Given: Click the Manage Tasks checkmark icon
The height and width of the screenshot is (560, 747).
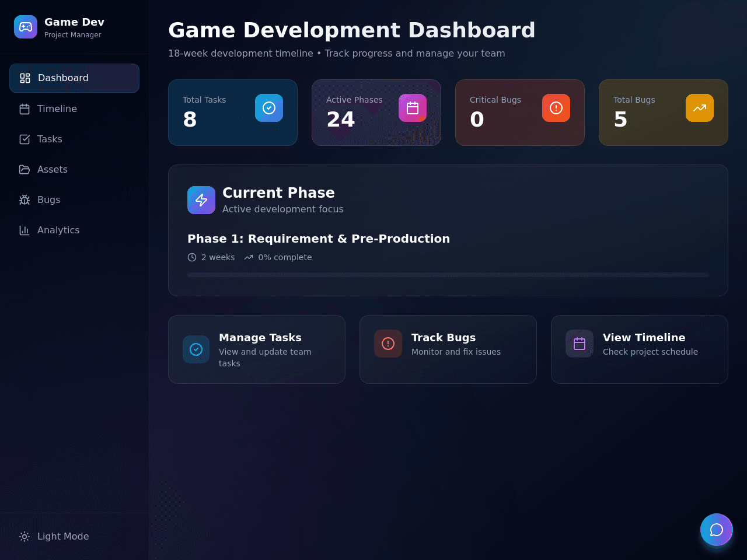Looking at the screenshot, I should 196,349.
